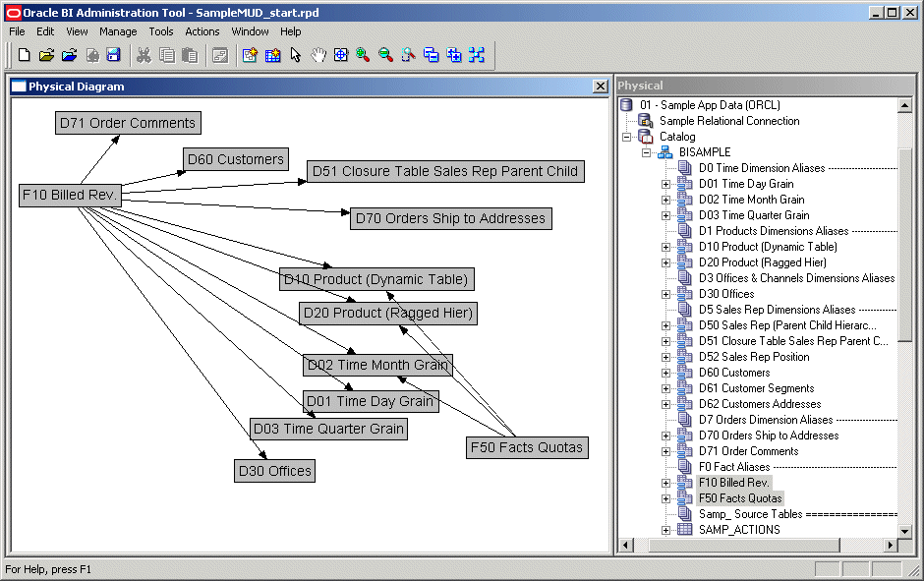The width and height of the screenshot is (924, 581).
Task: Click the Zoom Out magnifier icon
Action: point(386,55)
